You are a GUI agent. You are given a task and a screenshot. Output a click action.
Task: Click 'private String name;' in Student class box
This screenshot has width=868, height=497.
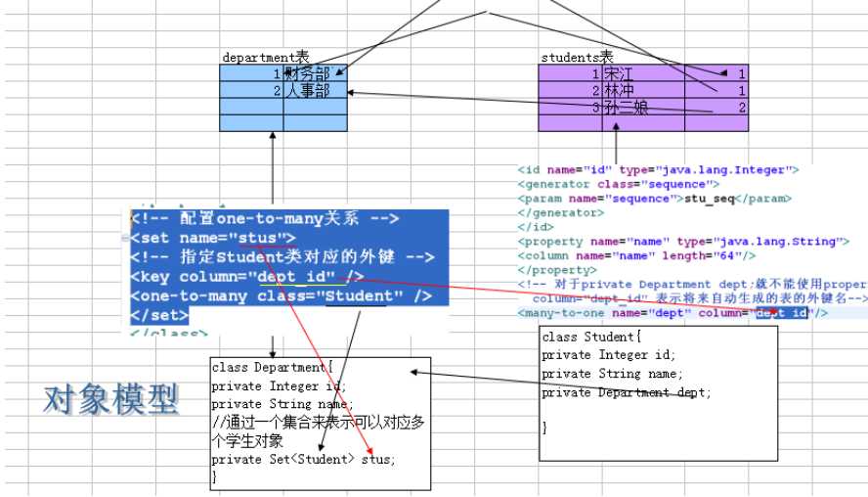click(612, 374)
